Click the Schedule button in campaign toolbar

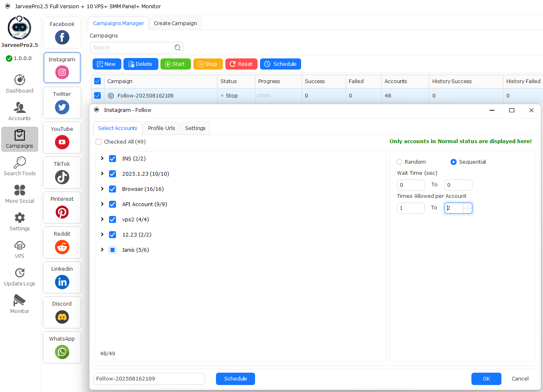(x=281, y=64)
